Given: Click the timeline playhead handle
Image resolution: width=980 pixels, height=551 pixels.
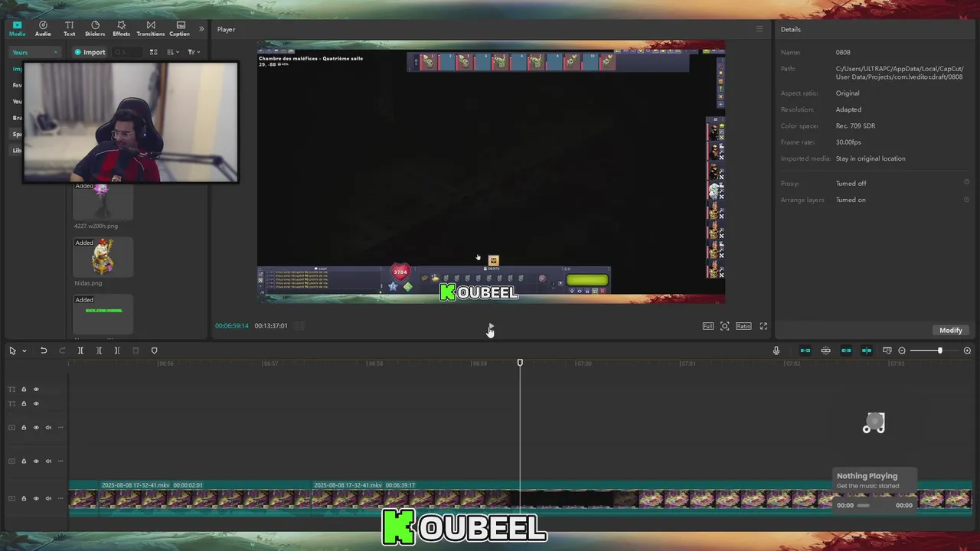Looking at the screenshot, I should click(520, 363).
